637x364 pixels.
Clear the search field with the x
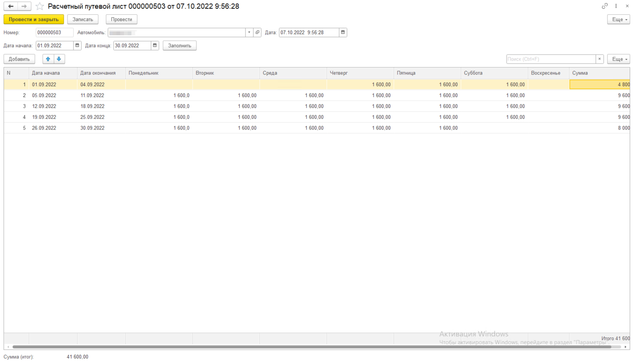tap(600, 59)
